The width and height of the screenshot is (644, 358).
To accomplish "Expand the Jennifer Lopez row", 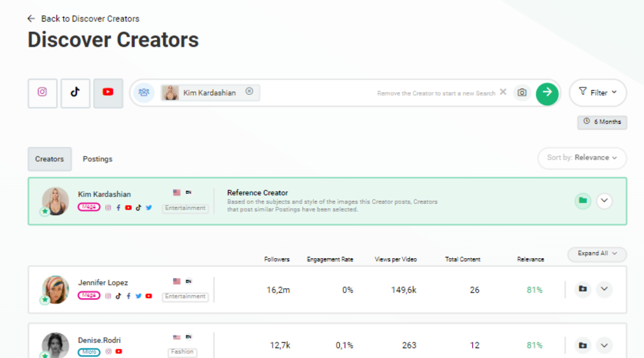I will coord(604,289).
